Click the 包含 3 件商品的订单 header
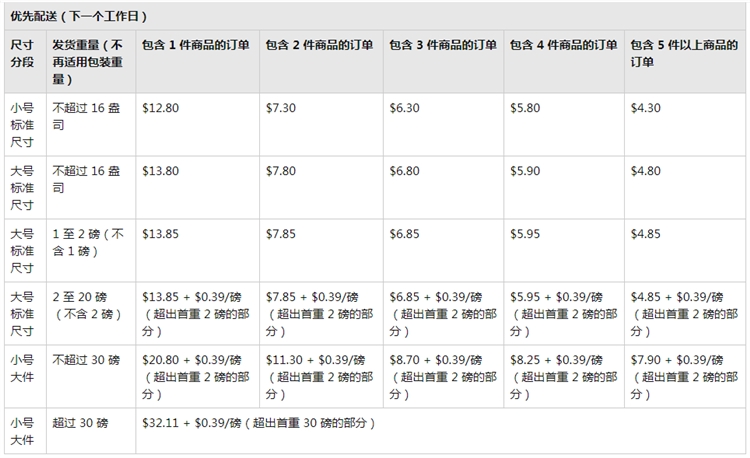 pos(442,46)
